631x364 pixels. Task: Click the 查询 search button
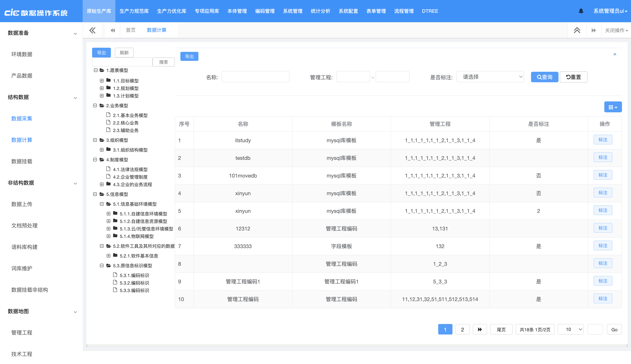point(544,77)
